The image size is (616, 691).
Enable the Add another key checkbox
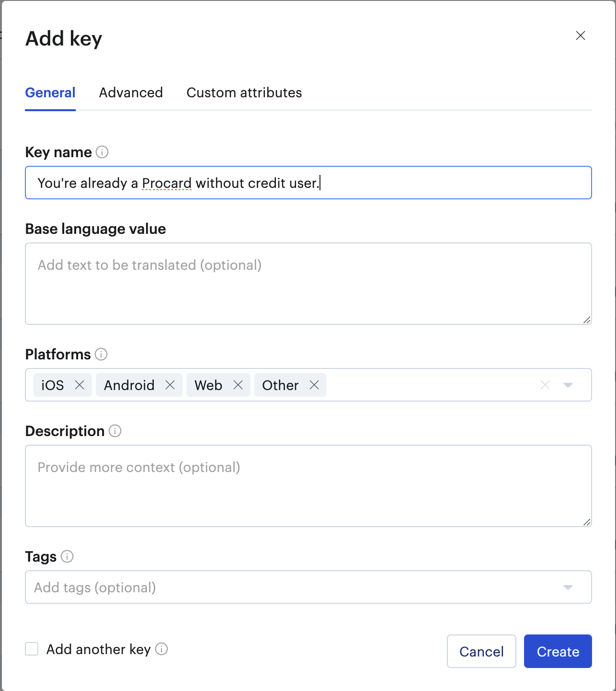pos(32,649)
